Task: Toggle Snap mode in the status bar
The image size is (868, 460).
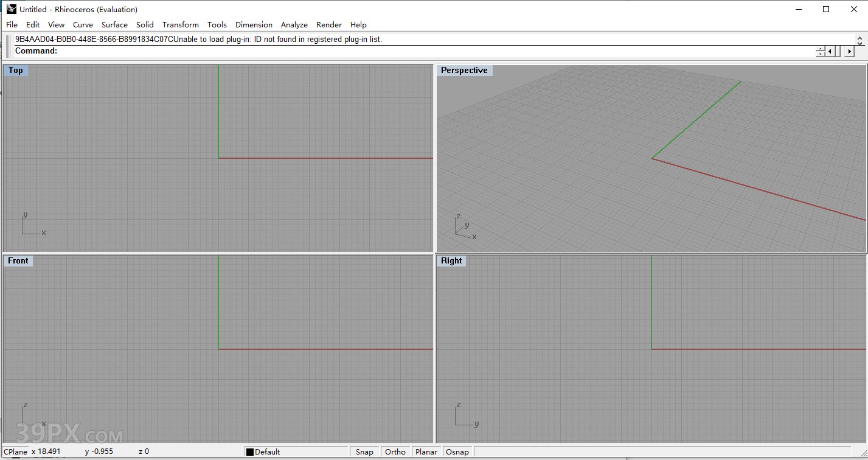Action: (x=364, y=451)
